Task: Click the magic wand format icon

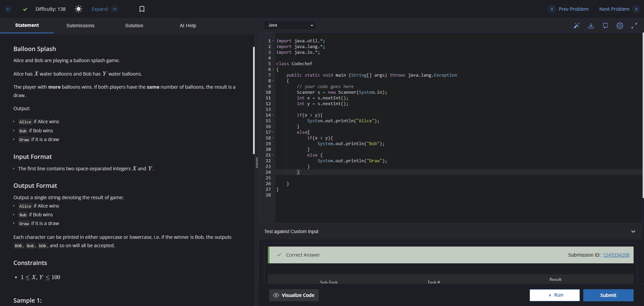Action: [577, 26]
